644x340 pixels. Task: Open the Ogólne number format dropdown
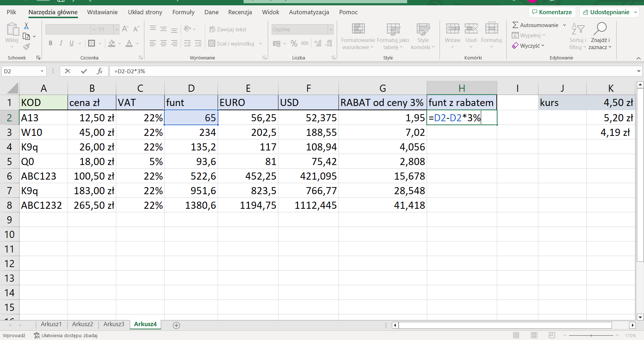pos(331,29)
